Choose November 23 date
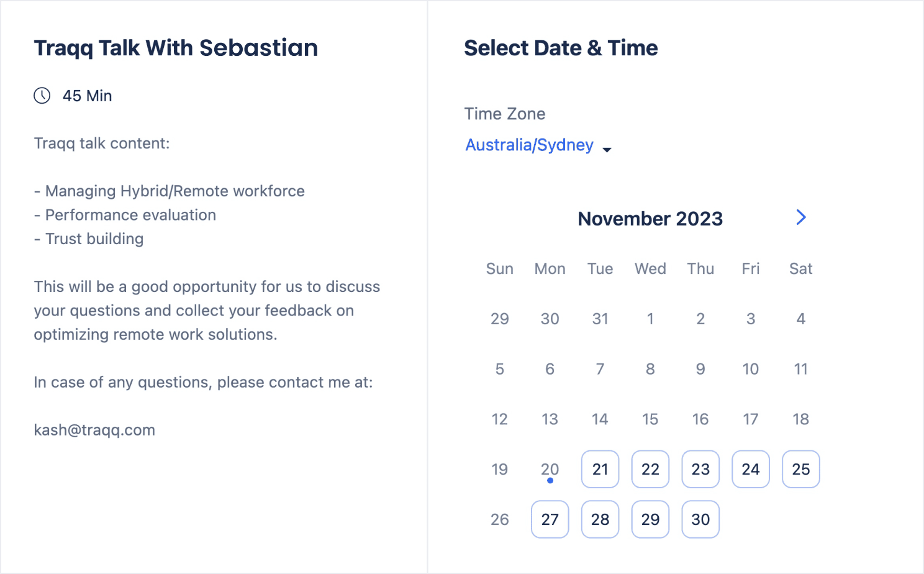The height and width of the screenshot is (574, 924). tap(700, 469)
